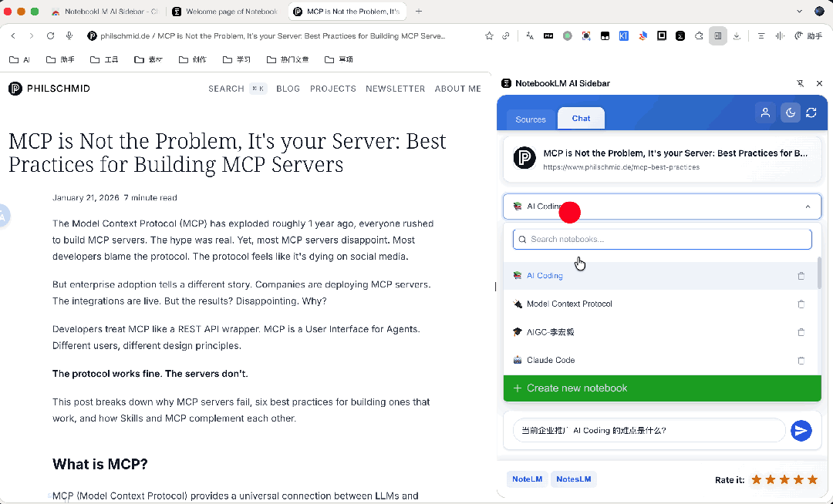833x504 pixels.
Task: Open browser downloads
Action: coord(737,36)
